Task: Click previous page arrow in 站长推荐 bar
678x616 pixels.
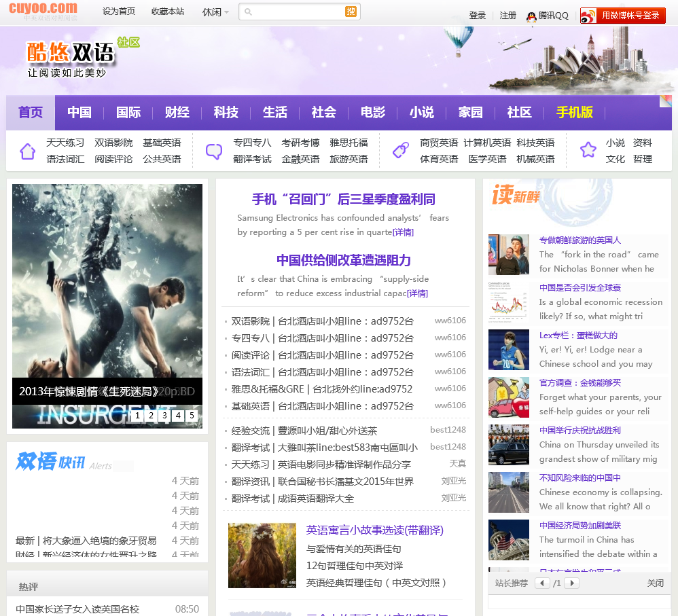Action: coord(542,583)
